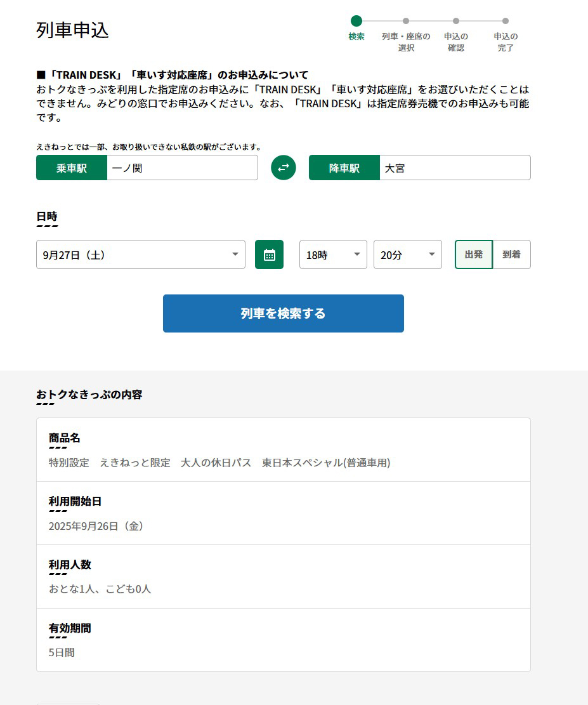
Task: Click the TRAIN DESK notice heading
Action: click(172, 75)
